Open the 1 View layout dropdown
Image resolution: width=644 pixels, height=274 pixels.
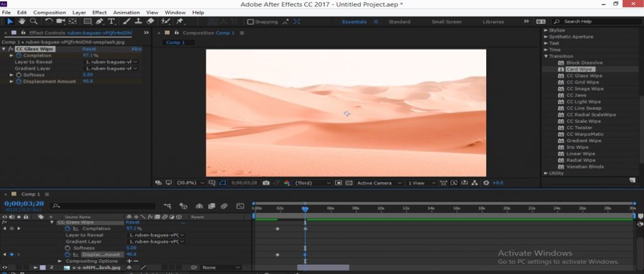click(x=421, y=183)
